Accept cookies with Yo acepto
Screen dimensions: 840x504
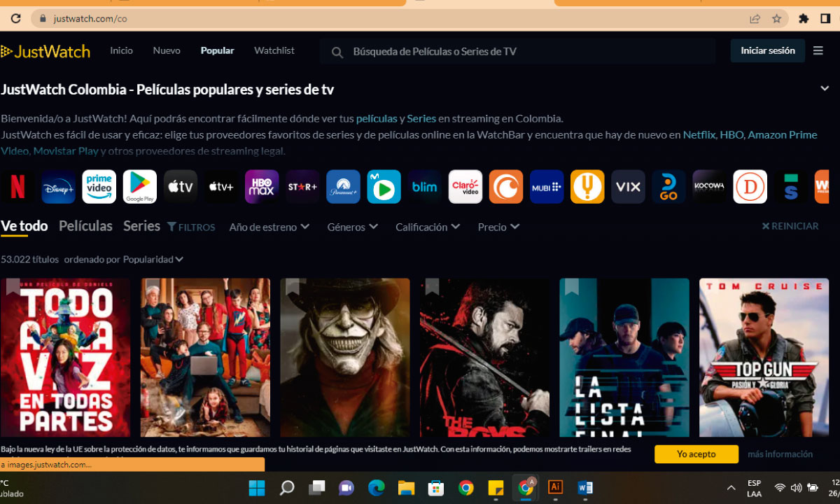point(696,454)
